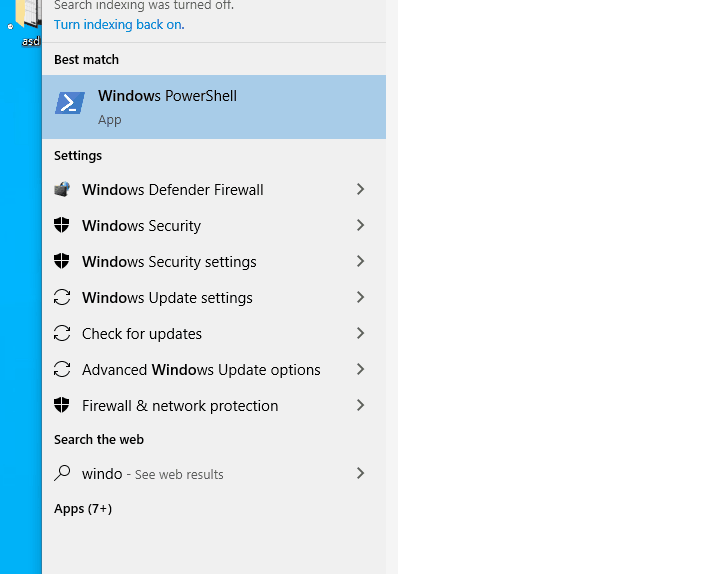Expand the Check for updates chevron
Screen dimensions: 708x574
361,333
